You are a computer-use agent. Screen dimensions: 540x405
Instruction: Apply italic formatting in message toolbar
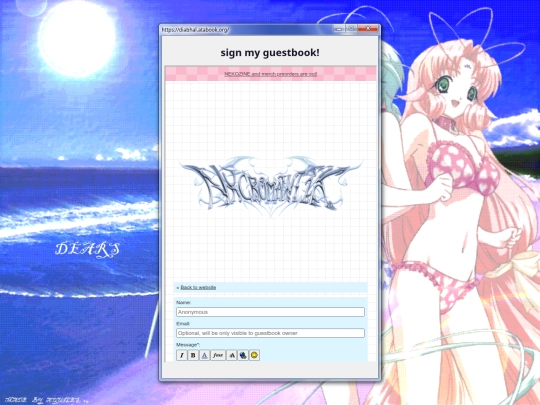[181, 355]
